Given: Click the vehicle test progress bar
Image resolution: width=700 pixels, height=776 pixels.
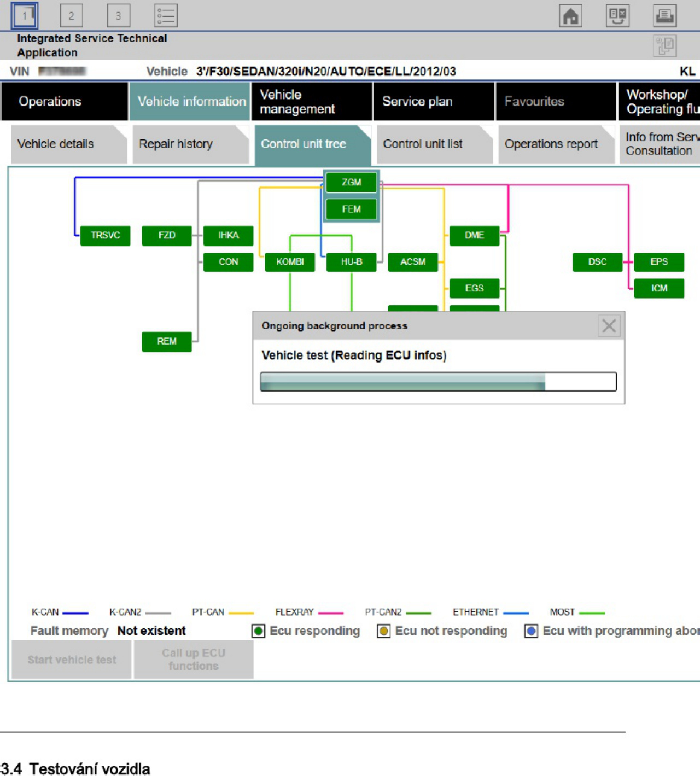Looking at the screenshot, I should pos(438,382).
